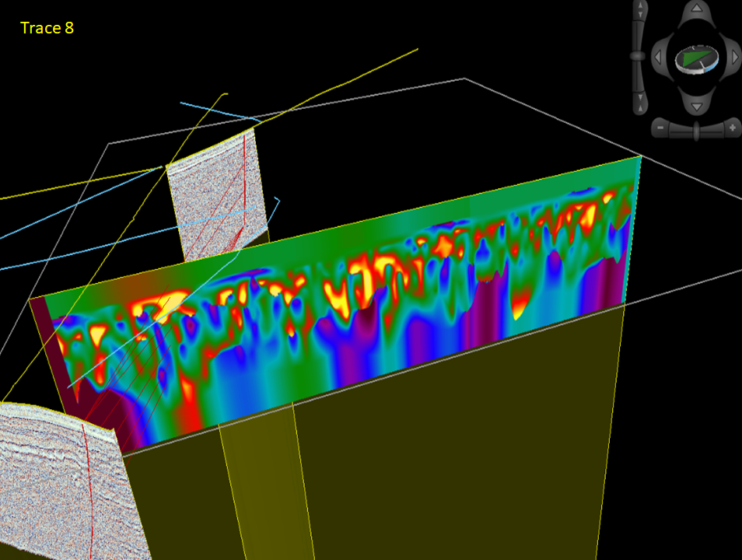Screen dimensions: 742x560
Task: Rotate view left with left arrow
Action: (658, 58)
